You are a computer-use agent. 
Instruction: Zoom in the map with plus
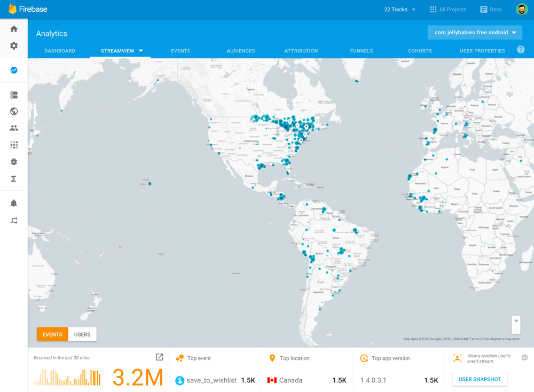pos(516,320)
